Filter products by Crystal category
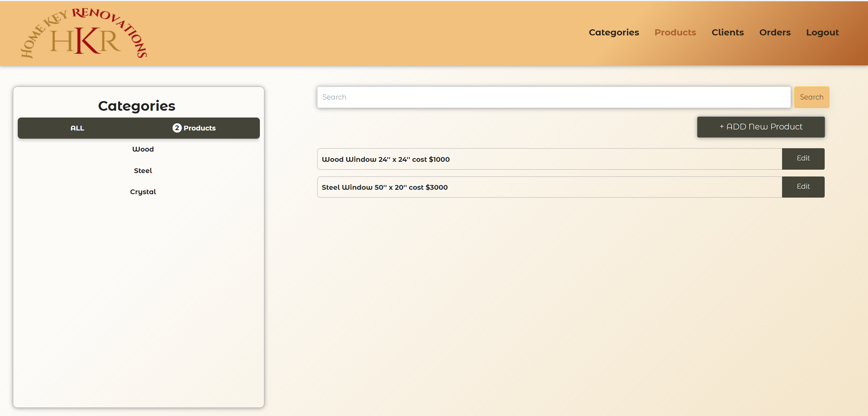Screen dimensions: 868x416 pyautogui.click(x=143, y=192)
